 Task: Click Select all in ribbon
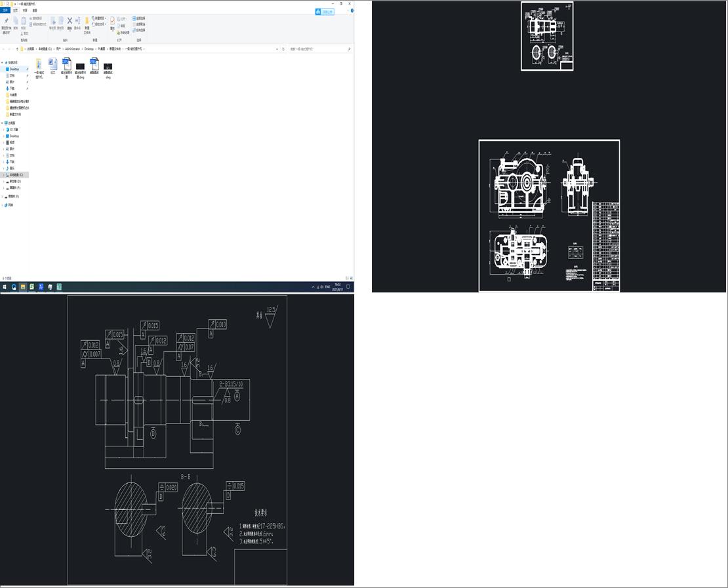click(x=139, y=18)
